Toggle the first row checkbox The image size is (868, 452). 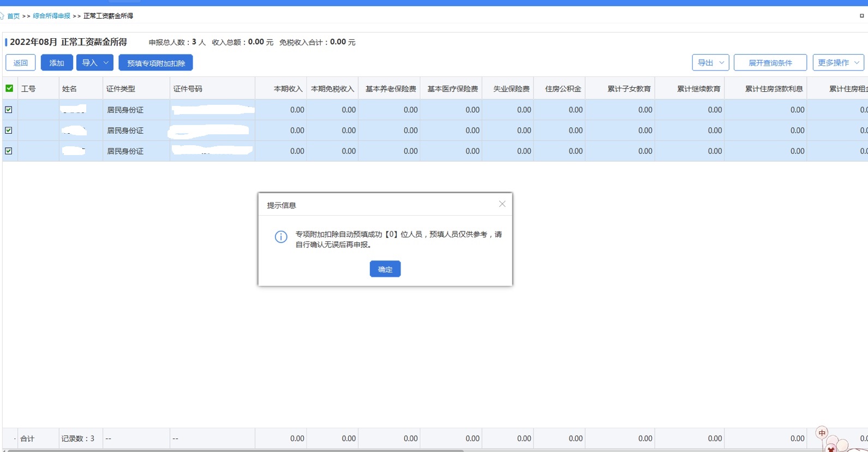[x=9, y=110]
